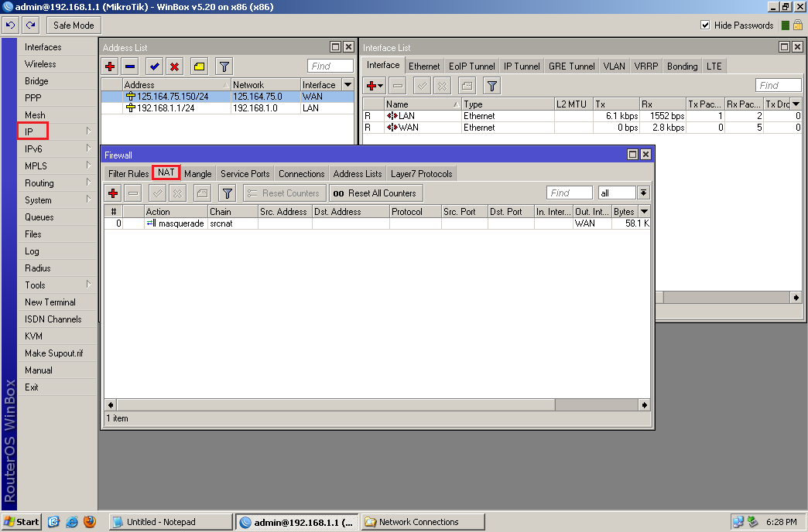Open the VLAN tab in Interface List

pos(615,66)
